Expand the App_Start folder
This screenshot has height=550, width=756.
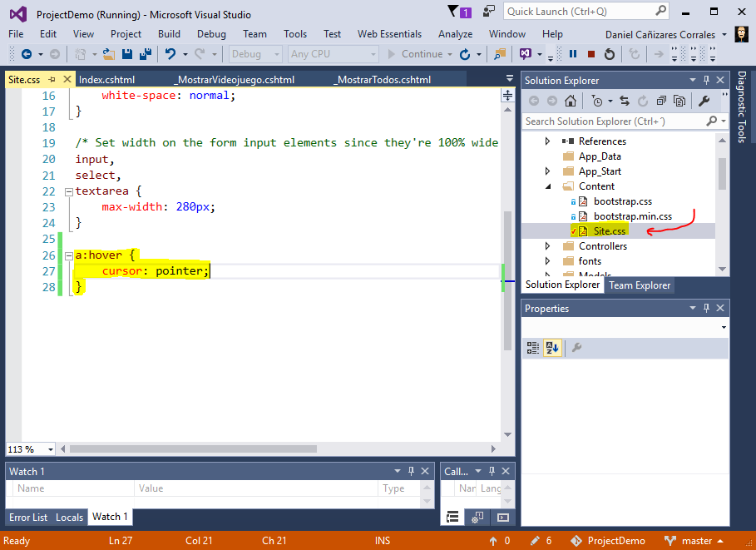548,171
